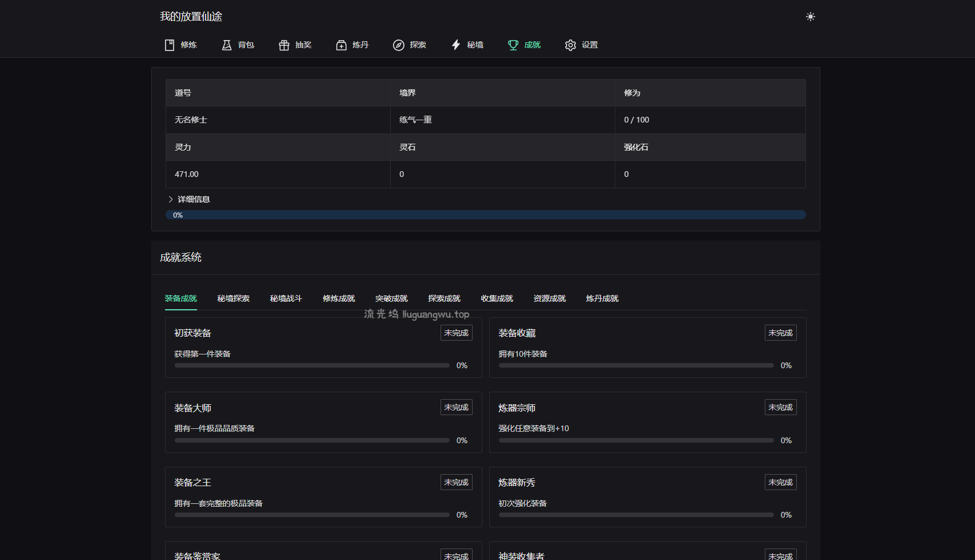Click the 修炼 book icon in navigation
Screen dimensions: 975x560
[170, 45]
